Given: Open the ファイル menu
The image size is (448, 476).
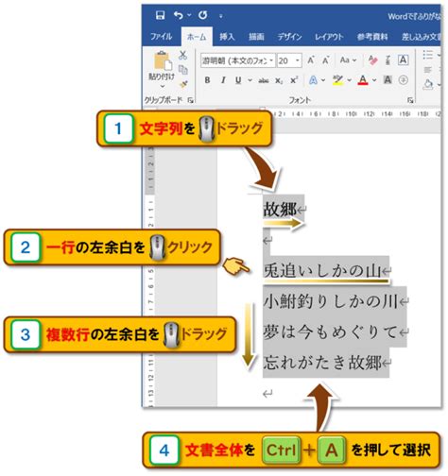Looking at the screenshot, I should 161,37.
